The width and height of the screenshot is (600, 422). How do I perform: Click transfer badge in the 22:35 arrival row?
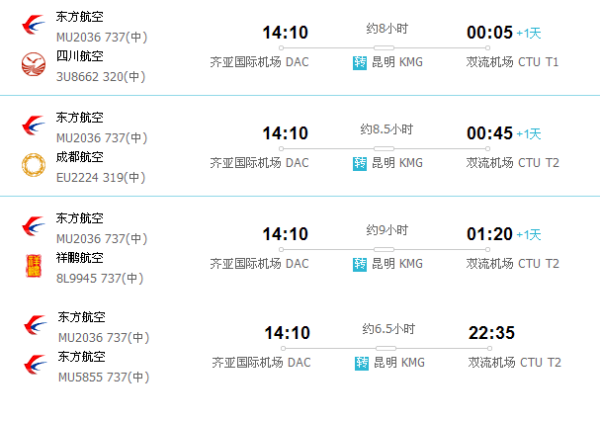click(362, 363)
